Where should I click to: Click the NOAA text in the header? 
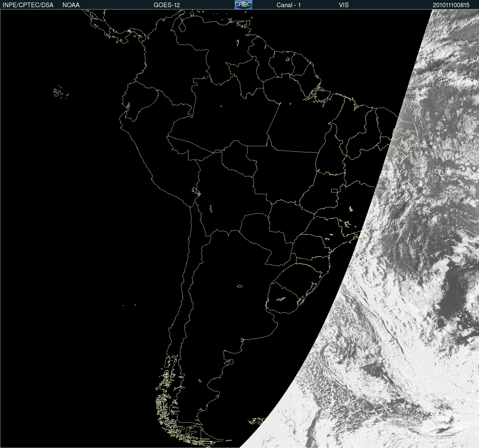click(71, 5)
